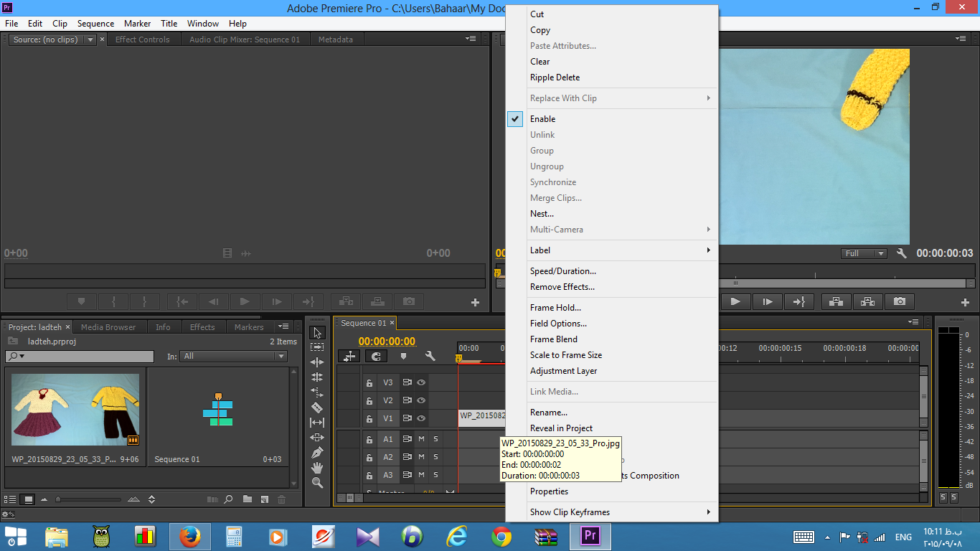This screenshot has width=980, height=551.
Task: Open the sort icons arrows in Project panel
Action: pos(152,499)
